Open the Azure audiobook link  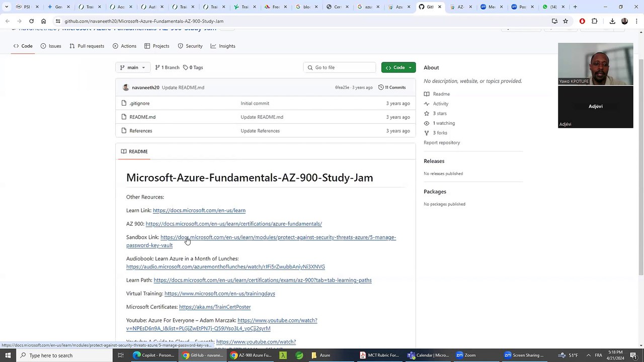[x=225, y=267]
